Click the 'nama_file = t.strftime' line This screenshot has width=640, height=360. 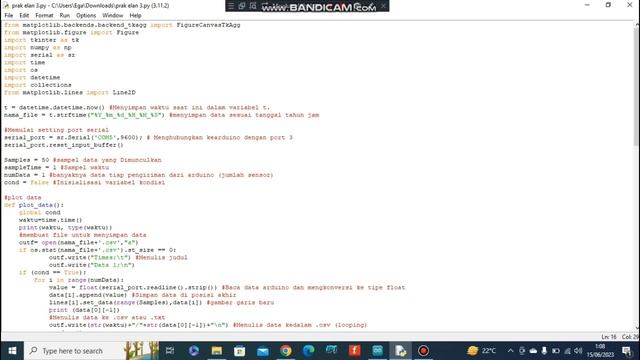click(x=162, y=115)
